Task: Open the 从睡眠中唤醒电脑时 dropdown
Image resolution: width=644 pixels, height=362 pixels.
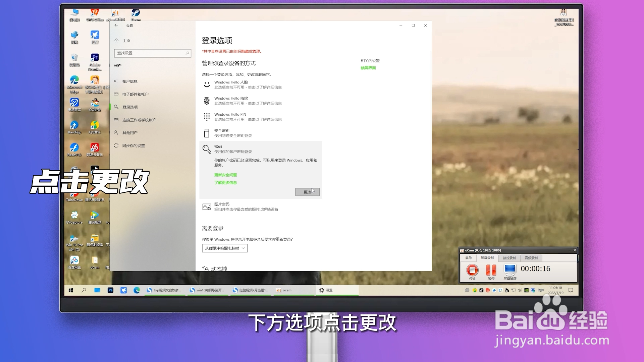Action: [224, 248]
